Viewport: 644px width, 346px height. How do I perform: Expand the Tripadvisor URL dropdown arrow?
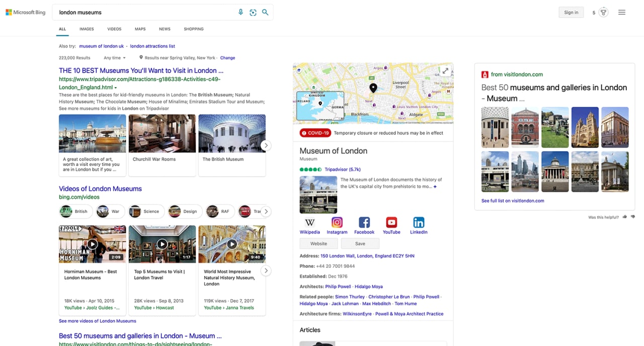(x=116, y=88)
